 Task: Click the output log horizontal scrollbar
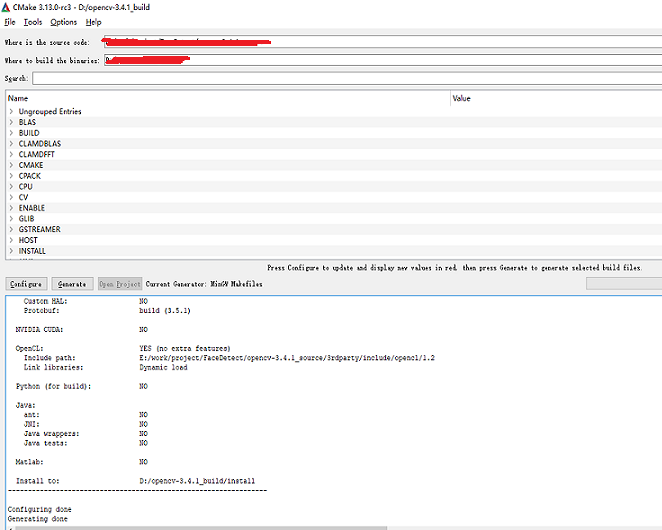coord(201,528)
